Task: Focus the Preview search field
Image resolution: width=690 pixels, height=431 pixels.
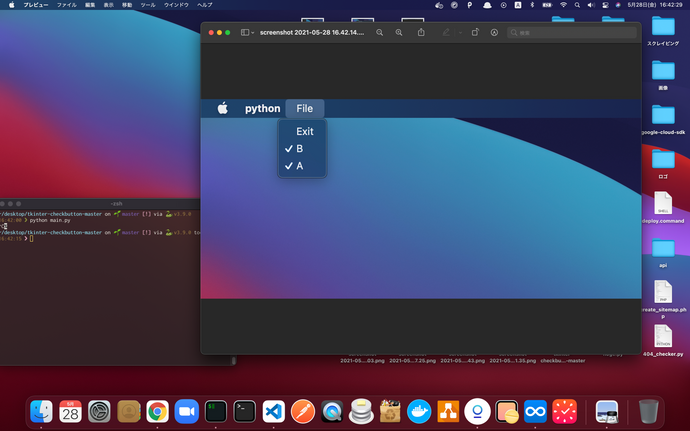Action: [x=572, y=33]
